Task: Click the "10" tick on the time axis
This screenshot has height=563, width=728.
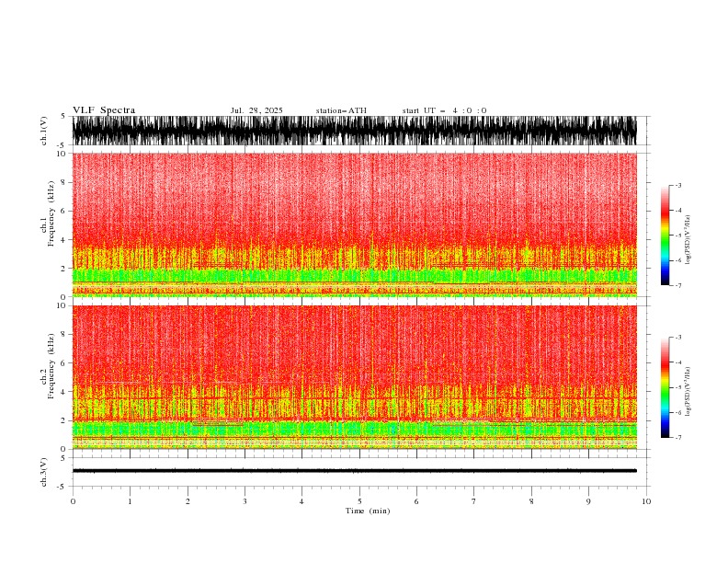Action: click(646, 501)
